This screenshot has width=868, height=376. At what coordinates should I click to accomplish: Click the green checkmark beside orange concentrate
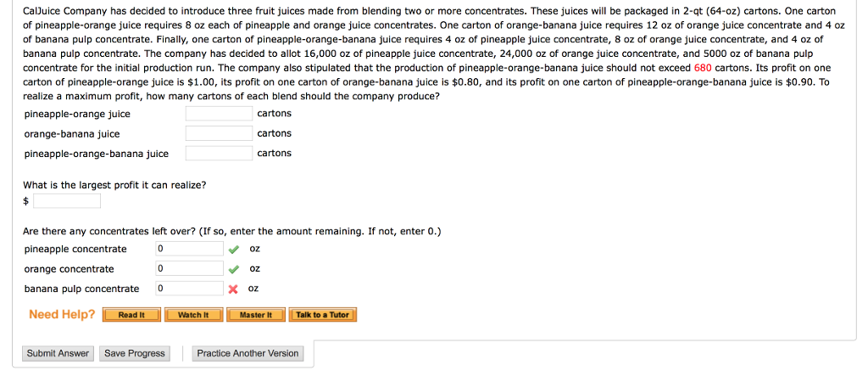pos(234,269)
